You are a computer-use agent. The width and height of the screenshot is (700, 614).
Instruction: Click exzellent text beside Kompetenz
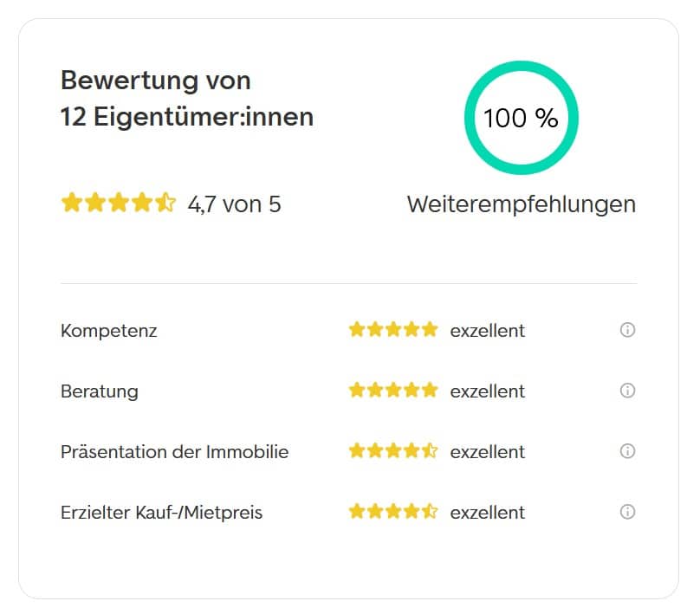488,331
